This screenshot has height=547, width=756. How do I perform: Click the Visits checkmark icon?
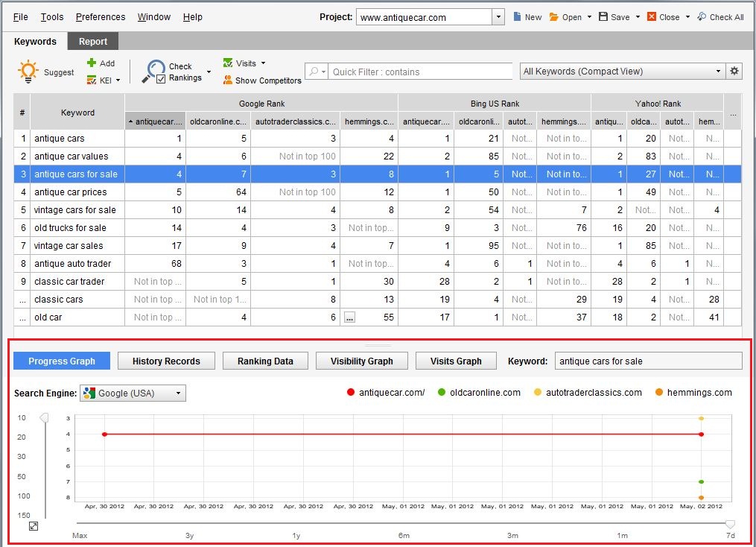(228, 63)
